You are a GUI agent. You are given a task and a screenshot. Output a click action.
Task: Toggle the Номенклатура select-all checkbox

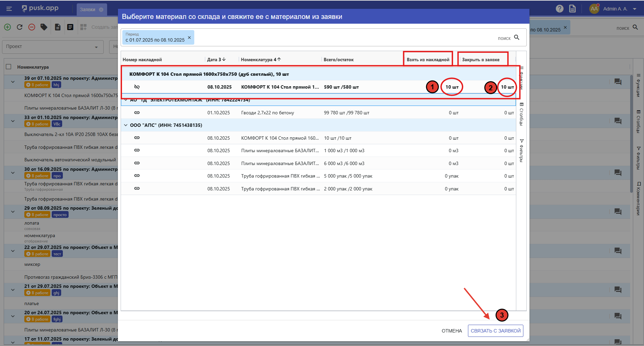[x=9, y=67]
